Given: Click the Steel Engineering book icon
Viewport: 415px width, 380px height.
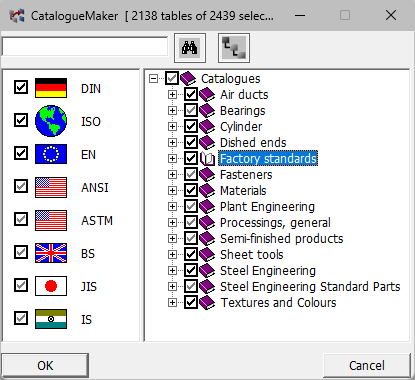Looking at the screenshot, I should [x=207, y=271].
